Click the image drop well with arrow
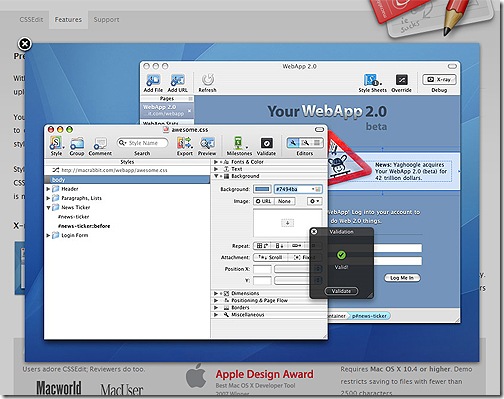 [287, 223]
